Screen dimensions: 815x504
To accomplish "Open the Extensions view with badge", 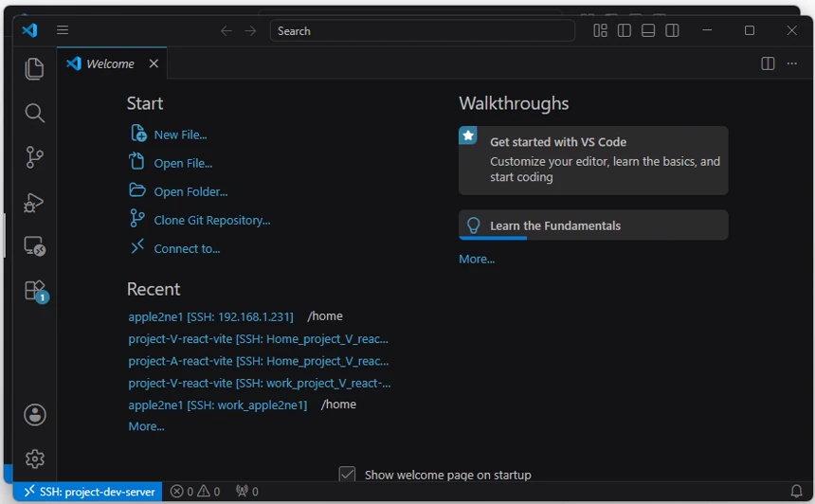I will (35, 291).
